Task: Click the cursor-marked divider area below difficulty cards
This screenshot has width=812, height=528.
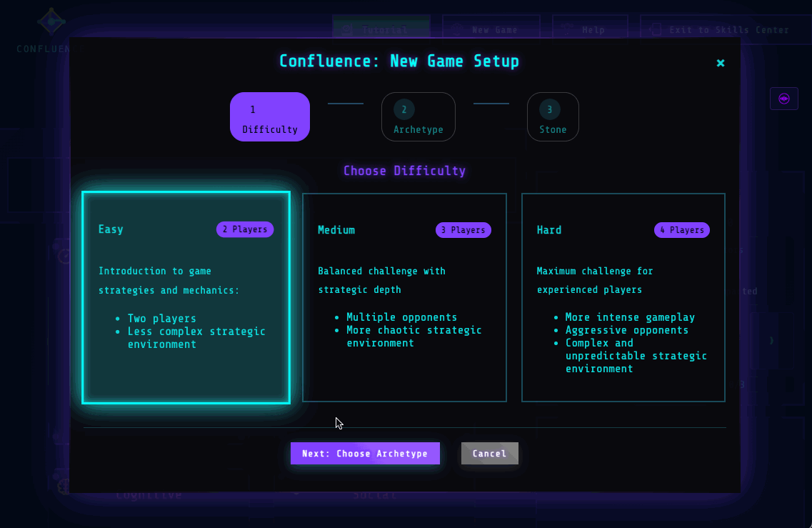Action: pos(337,426)
